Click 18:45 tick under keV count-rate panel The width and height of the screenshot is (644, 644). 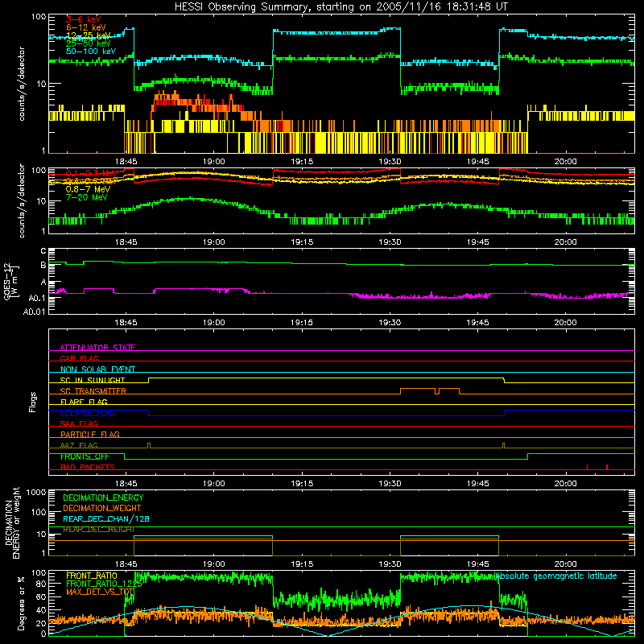126,162
